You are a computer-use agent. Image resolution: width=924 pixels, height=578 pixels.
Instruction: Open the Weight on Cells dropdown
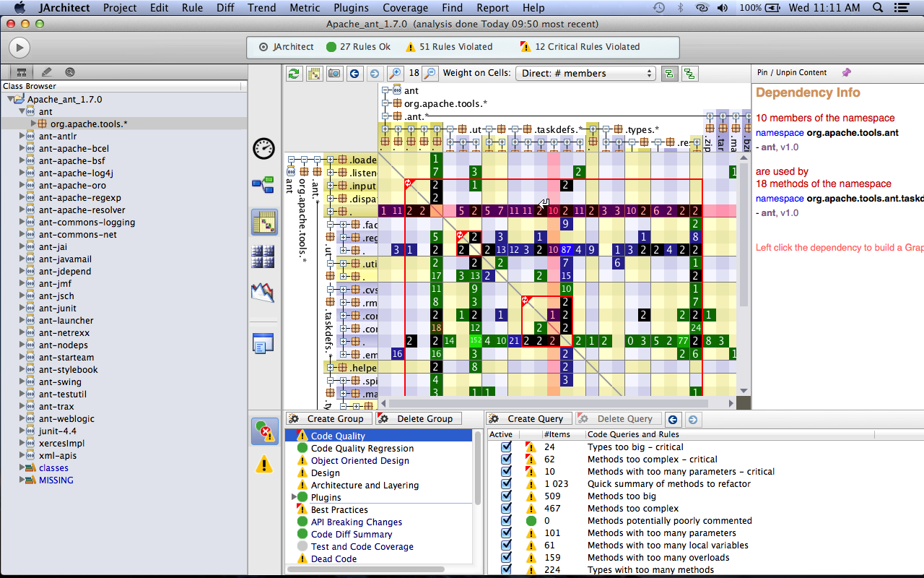coord(585,73)
